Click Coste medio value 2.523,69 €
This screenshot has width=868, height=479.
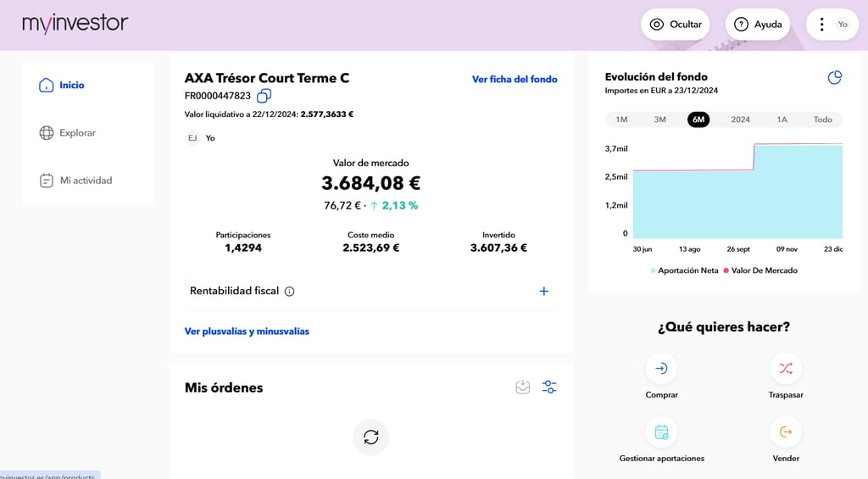click(371, 248)
